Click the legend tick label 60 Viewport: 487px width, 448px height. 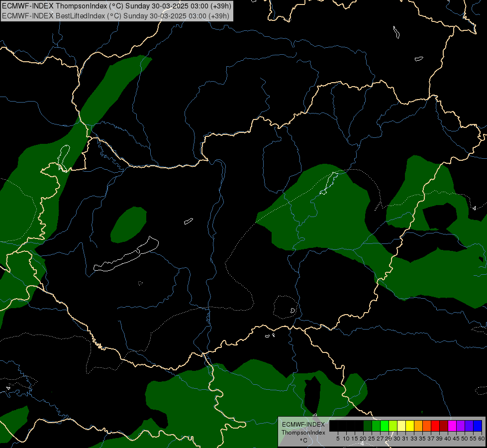[x=482, y=439]
